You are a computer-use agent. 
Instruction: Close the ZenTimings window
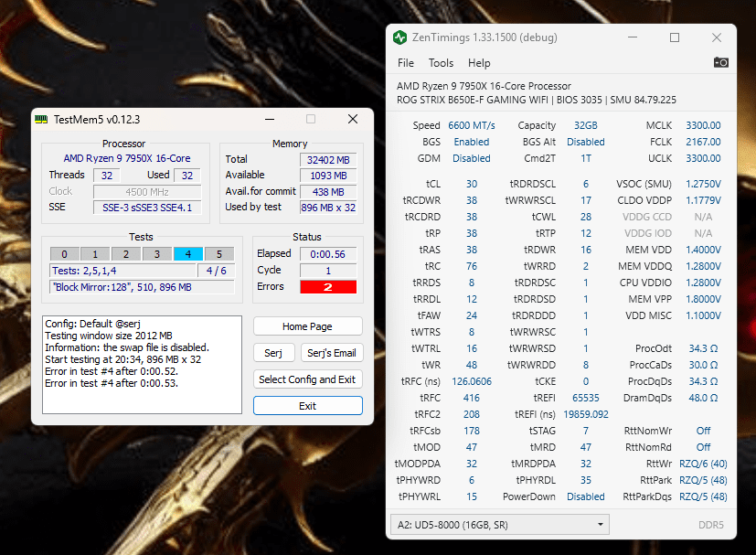pos(717,37)
